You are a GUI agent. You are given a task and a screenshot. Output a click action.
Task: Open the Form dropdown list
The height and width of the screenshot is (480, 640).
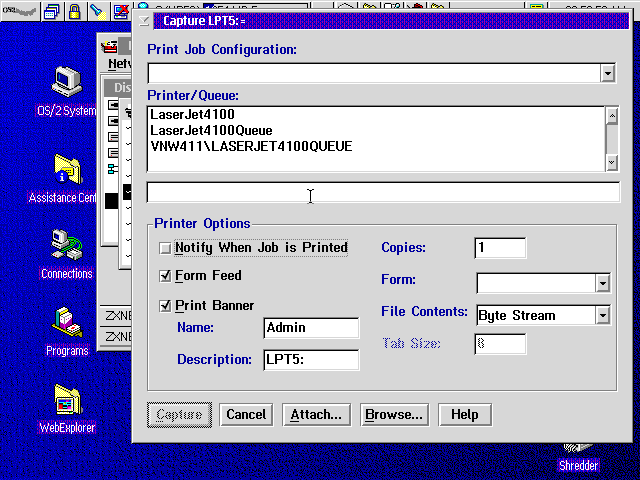pos(602,283)
